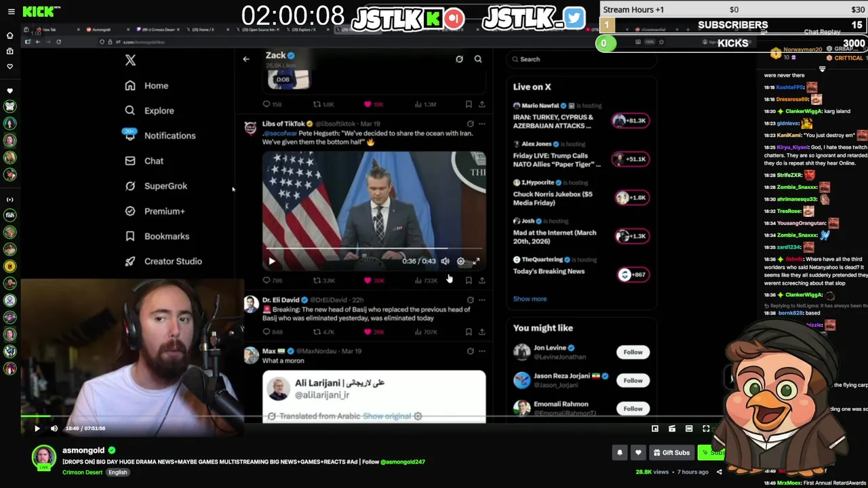The width and height of the screenshot is (868, 488).
Task: Join Chuck Norris Jukebox live +1.8K
Action: (631, 198)
